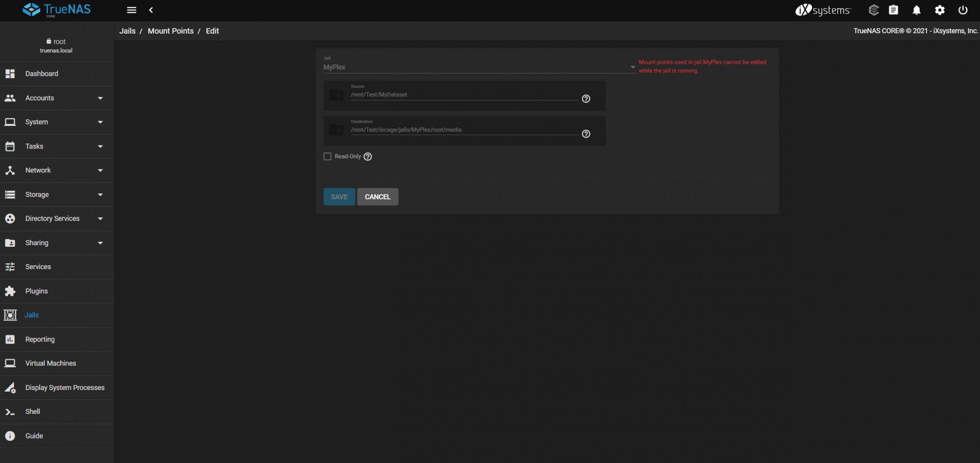
Task: Click the System laptop icon
Action: coord(10,122)
